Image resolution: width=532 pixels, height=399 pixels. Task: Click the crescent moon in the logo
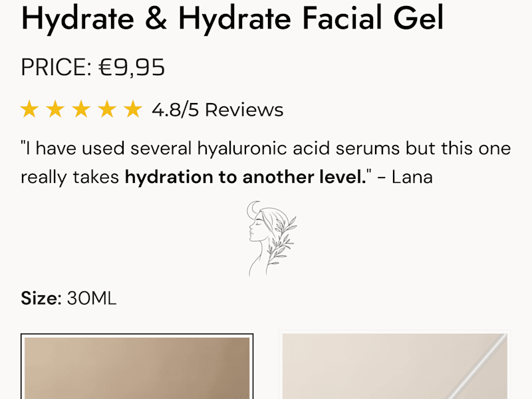coord(253,209)
